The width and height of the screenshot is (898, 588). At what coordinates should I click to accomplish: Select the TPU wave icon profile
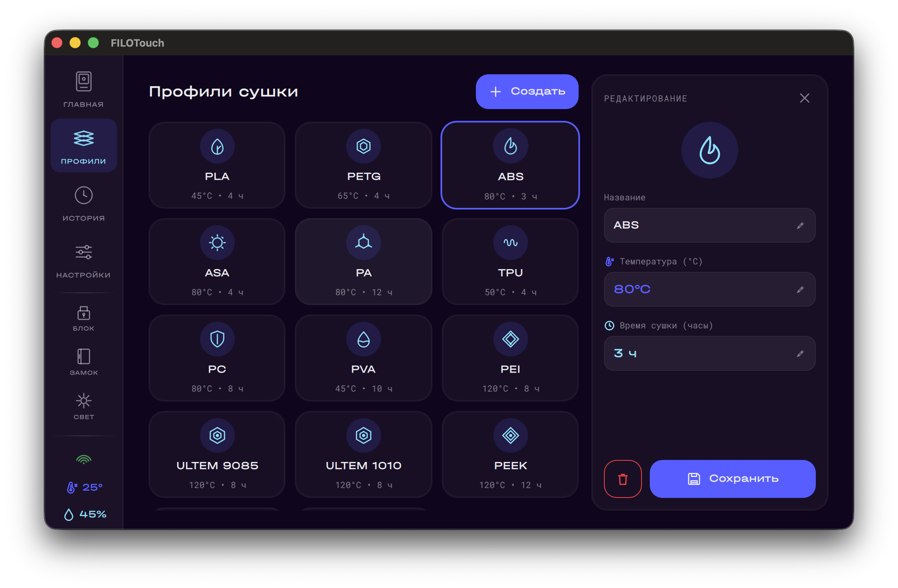tap(510, 261)
